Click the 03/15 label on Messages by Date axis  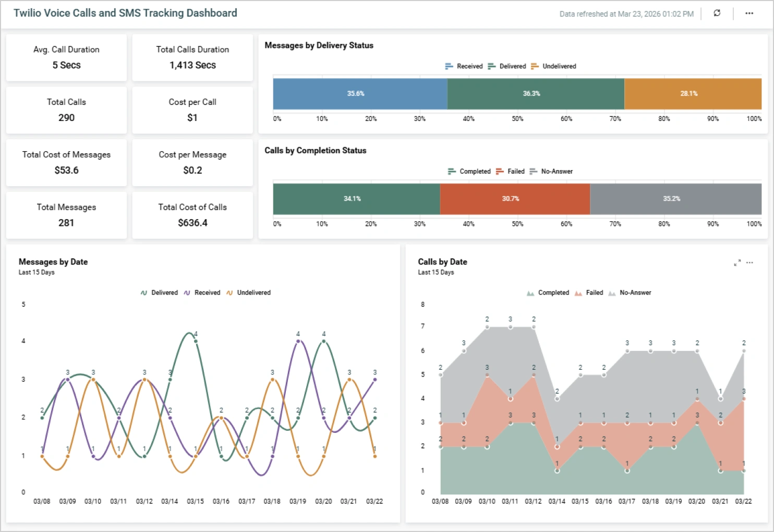[x=196, y=501]
